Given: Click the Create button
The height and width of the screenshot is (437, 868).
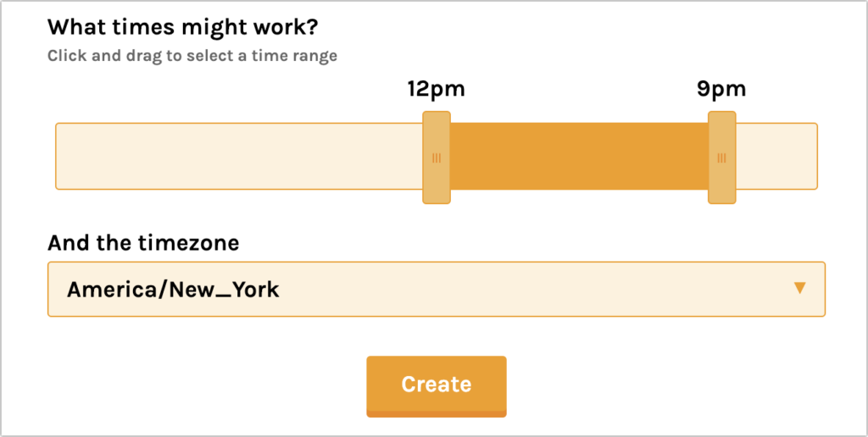Looking at the screenshot, I should 437,386.
